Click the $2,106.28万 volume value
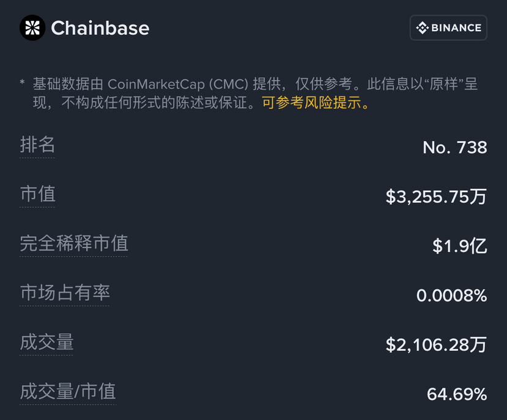The width and height of the screenshot is (507, 420). click(x=436, y=345)
